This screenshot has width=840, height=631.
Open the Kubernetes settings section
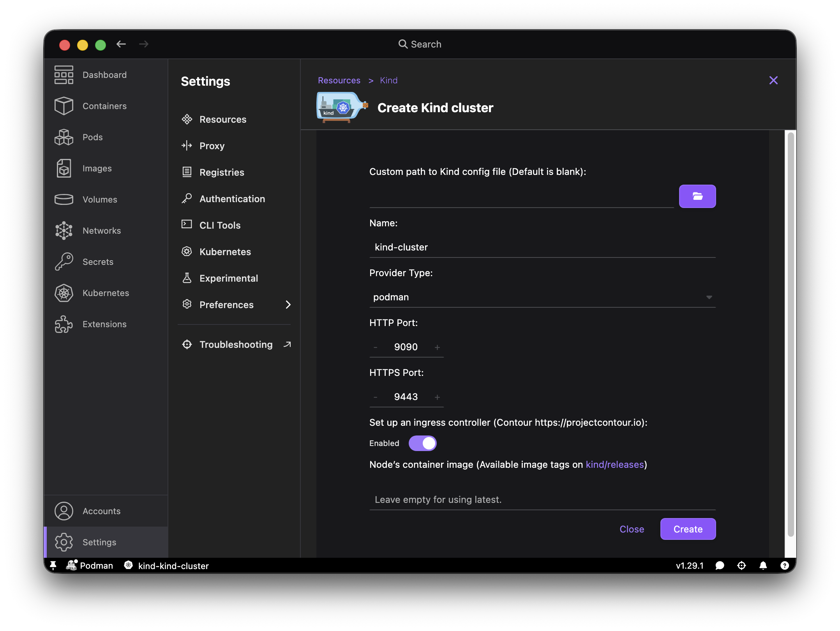pyautogui.click(x=235, y=252)
